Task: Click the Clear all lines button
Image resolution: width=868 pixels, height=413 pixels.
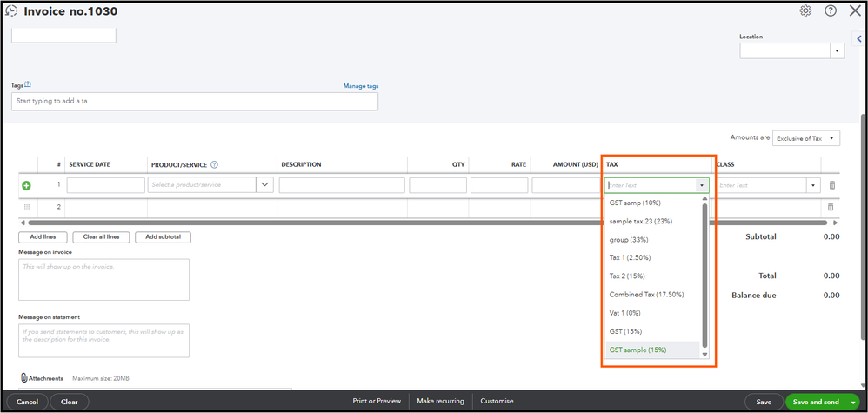Action: point(101,237)
